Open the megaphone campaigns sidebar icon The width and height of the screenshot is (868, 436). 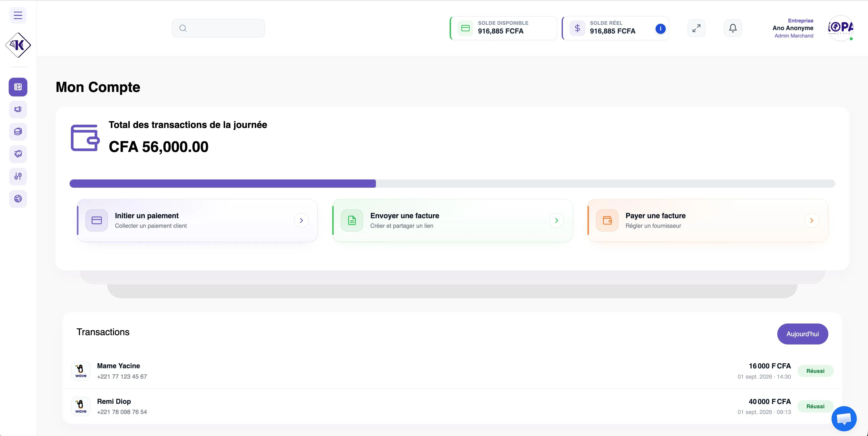coord(18,109)
